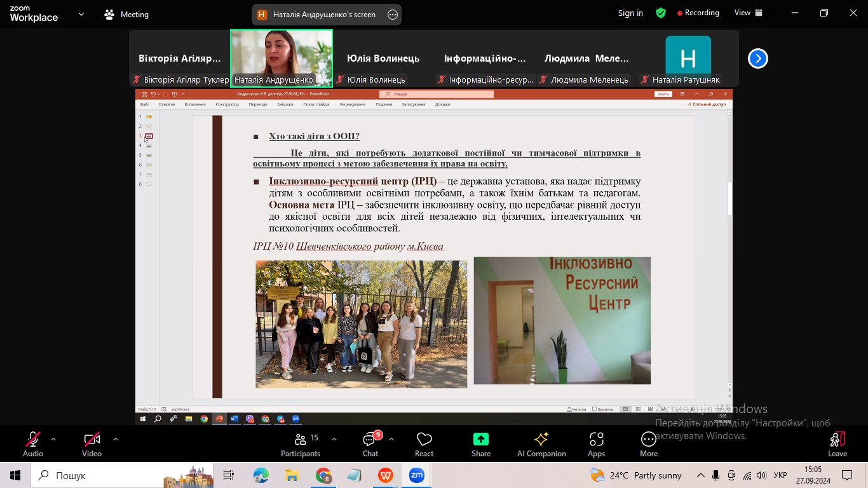Select Наталія Ратушняк's avatar tile

688,58
